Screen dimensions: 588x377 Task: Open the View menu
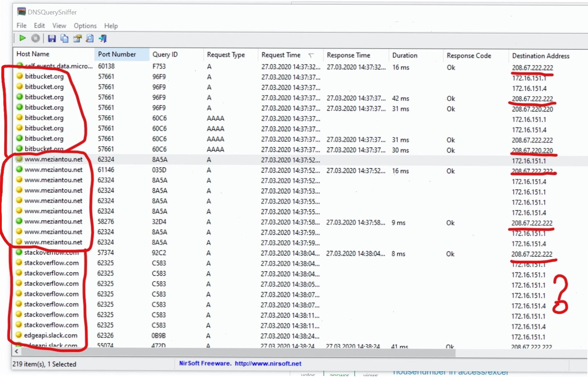coord(59,26)
